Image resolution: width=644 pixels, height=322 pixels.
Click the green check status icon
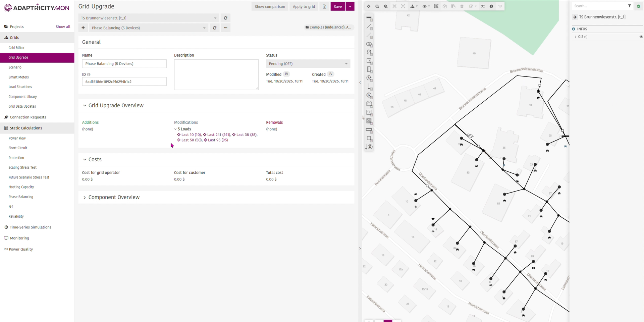pyautogui.click(x=639, y=6)
